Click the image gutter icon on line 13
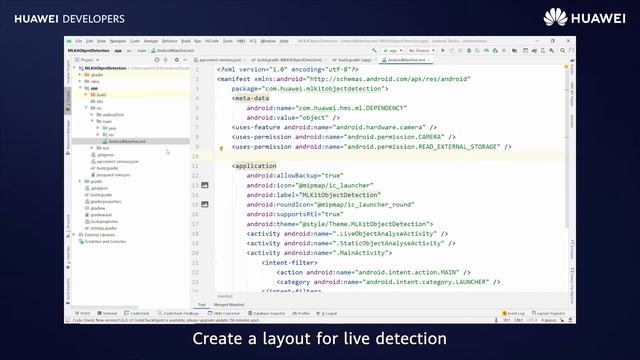 [x=205, y=185]
